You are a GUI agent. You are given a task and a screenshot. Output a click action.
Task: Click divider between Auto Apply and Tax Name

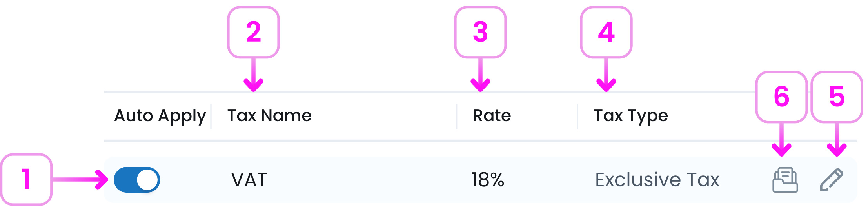tap(211, 116)
